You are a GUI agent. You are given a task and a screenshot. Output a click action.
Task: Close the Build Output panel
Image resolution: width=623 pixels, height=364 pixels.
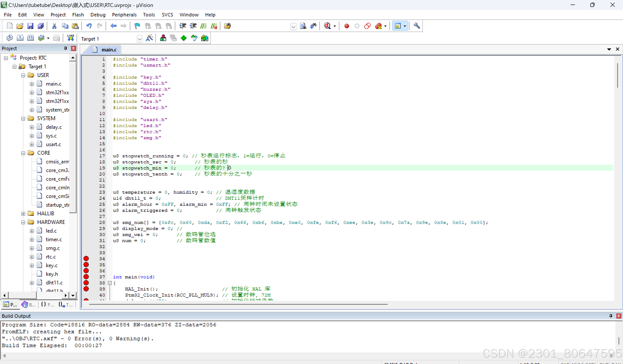(618, 316)
